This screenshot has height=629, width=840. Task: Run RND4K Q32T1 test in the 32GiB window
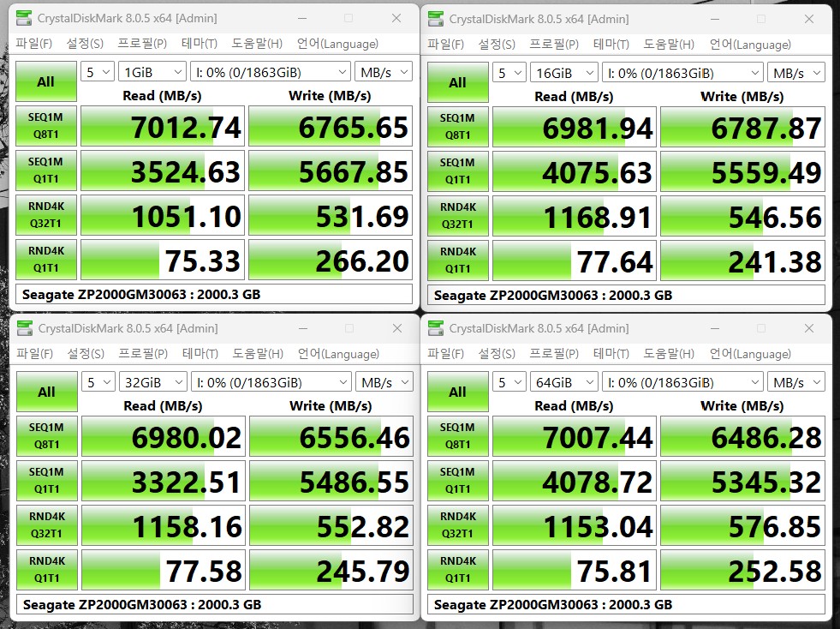45,524
